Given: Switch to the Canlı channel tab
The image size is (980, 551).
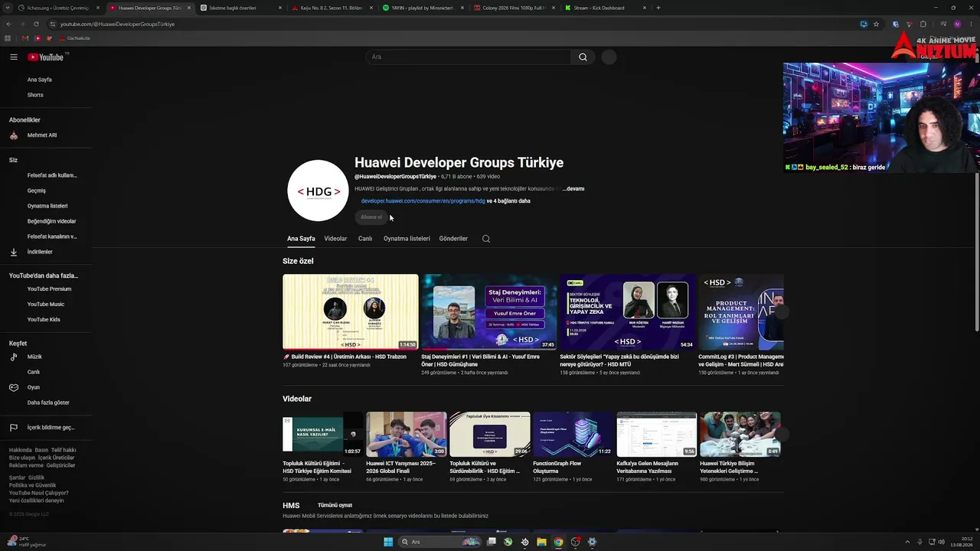Looking at the screenshot, I should [365, 239].
